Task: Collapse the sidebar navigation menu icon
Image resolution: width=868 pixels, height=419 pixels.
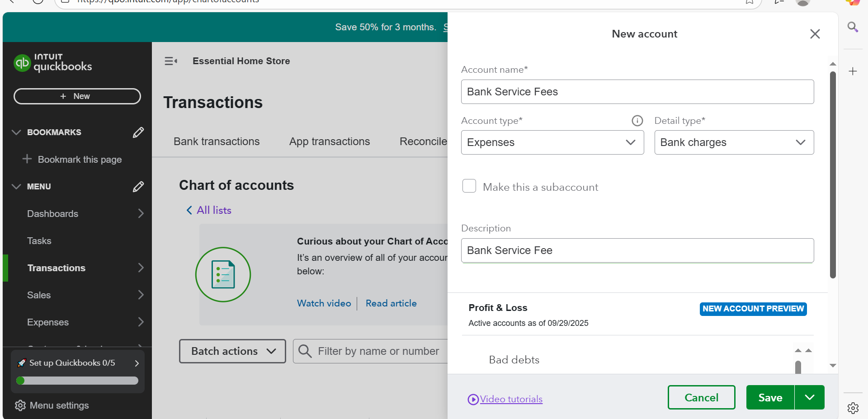Action: [x=170, y=61]
